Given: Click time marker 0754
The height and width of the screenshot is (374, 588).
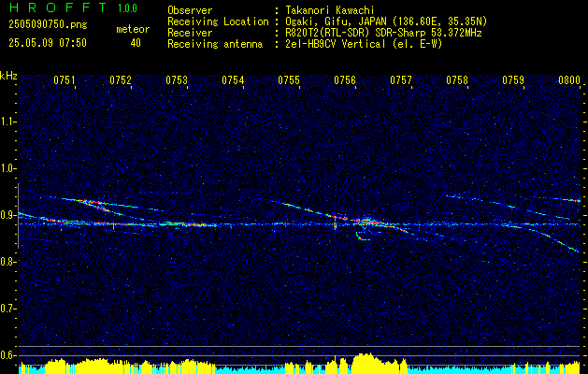Looking at the screenshot, I should click(233, 80).
